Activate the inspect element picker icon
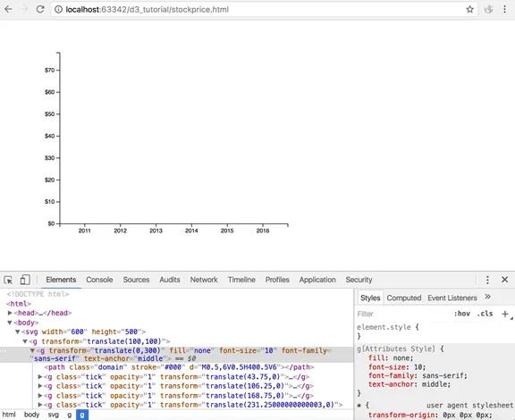 8,280
